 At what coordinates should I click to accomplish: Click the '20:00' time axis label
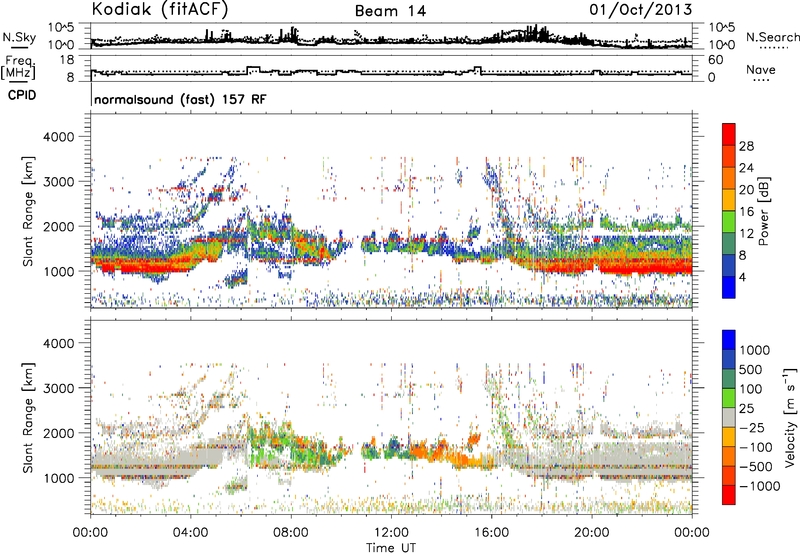591,533
